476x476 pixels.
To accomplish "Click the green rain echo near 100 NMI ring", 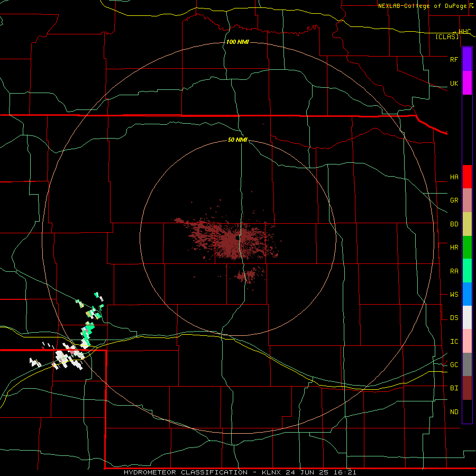I will point(87,333).
